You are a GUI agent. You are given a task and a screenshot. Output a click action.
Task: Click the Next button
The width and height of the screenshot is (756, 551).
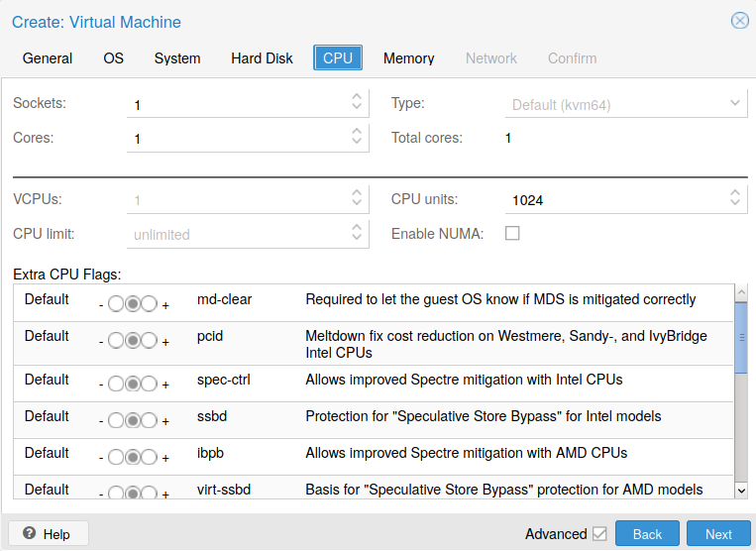click(718, 534)
